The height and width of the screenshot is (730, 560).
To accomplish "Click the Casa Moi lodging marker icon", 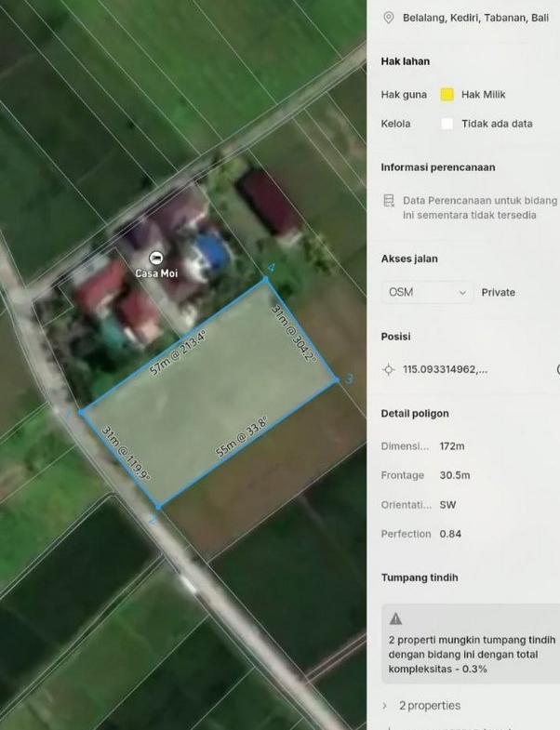I will (155, 259).
